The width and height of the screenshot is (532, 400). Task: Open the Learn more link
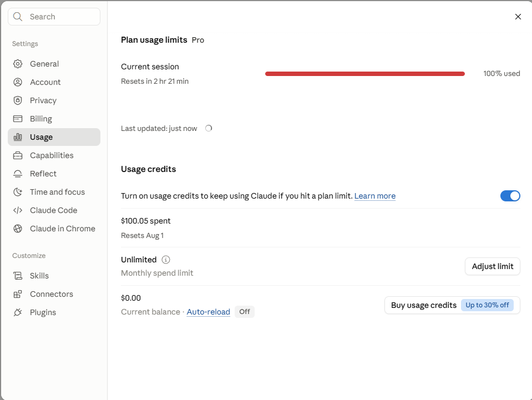[x=375, y=196]
